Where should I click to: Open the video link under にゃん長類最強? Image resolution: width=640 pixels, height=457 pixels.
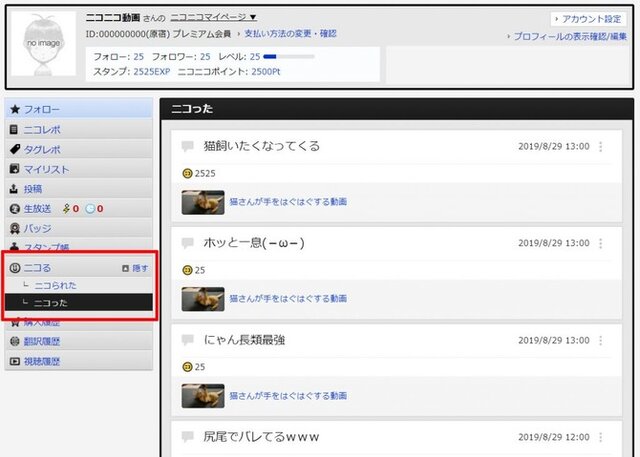point(288,395)
